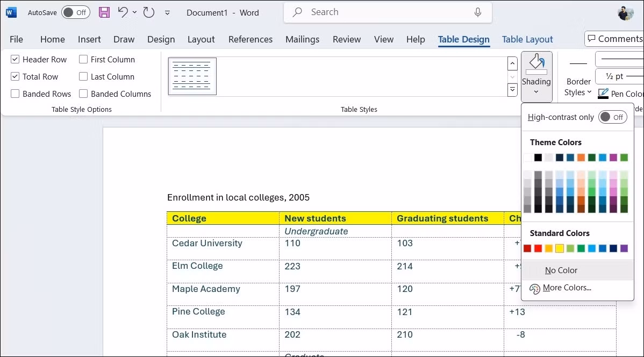Screen dimensions: 644x357
Task: Click the Undo arrow icon
Action: click(123, 12)
